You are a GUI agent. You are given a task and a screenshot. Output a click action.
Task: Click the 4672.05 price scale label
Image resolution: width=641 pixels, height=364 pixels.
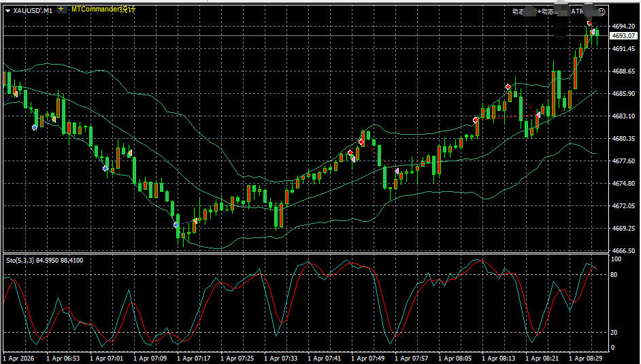(x=623, y=206)
